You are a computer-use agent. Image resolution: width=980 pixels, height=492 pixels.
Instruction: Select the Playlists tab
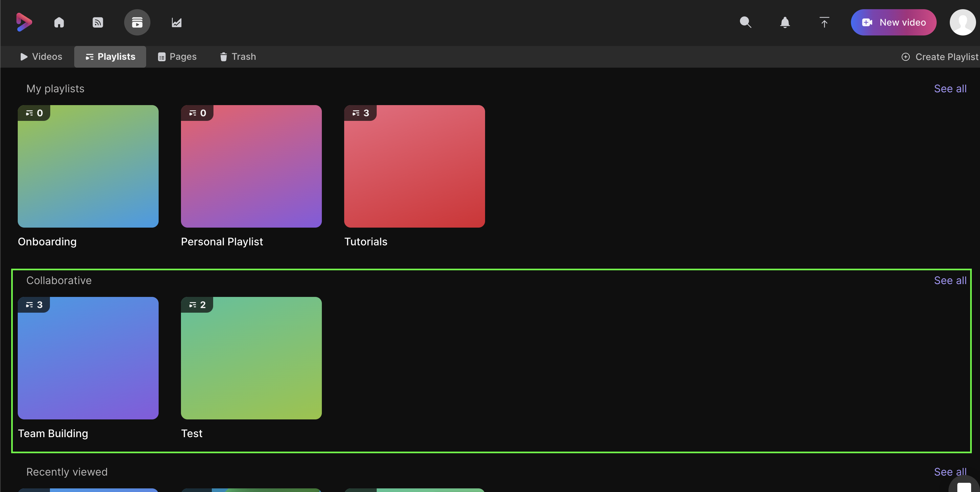(x=110, y=57)
